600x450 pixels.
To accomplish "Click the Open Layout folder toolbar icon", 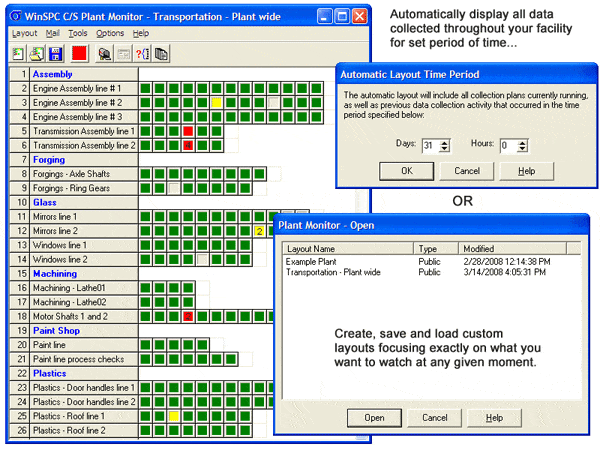I will (x=37, y=51).
